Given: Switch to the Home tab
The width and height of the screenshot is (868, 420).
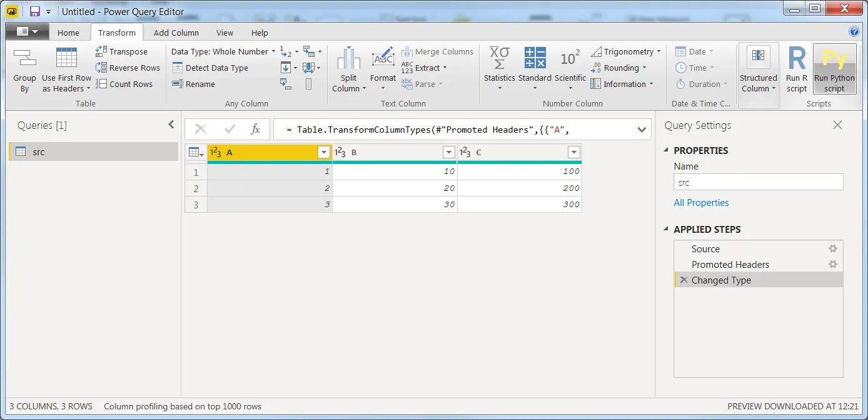Looking at the screenshot, I should pos(68,33).
